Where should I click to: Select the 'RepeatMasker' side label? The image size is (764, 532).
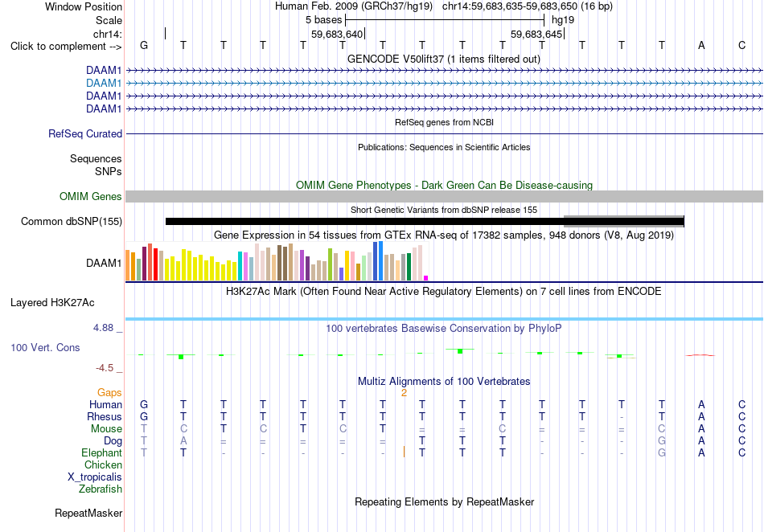[x=88, y=513]
